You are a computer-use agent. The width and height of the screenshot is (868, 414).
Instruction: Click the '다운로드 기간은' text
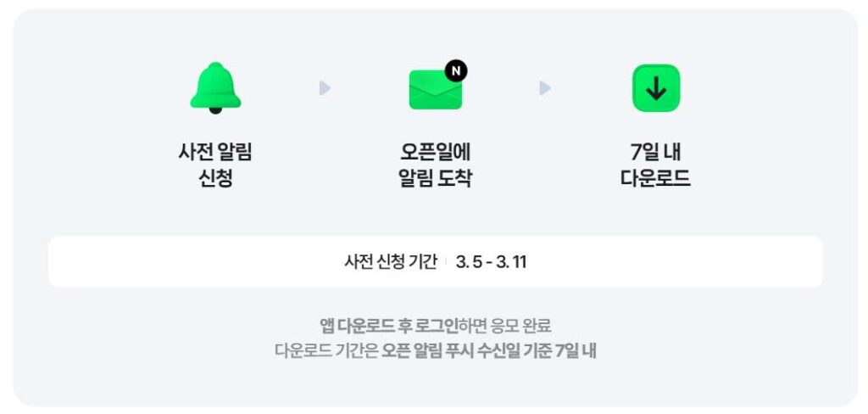click(x=326, y=350)
